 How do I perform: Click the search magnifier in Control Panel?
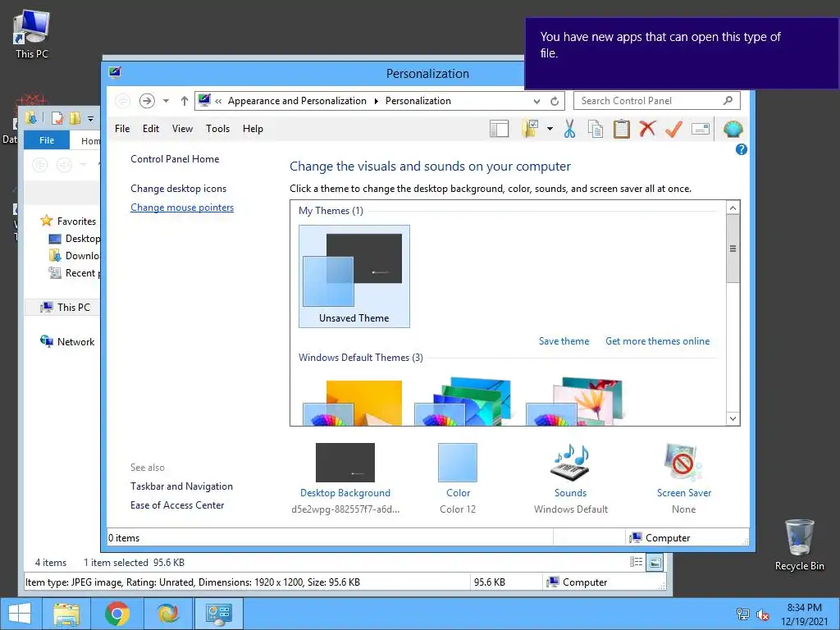728,100
